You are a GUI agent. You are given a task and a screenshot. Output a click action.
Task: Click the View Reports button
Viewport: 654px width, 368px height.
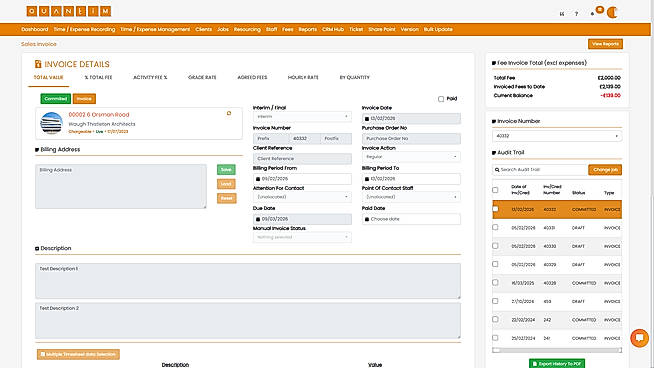(605, 44)
